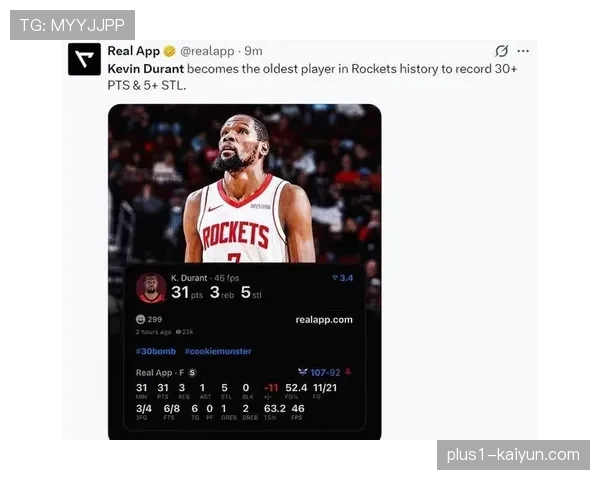Click the plus1-kaiyun.com watermark banner

513,455
